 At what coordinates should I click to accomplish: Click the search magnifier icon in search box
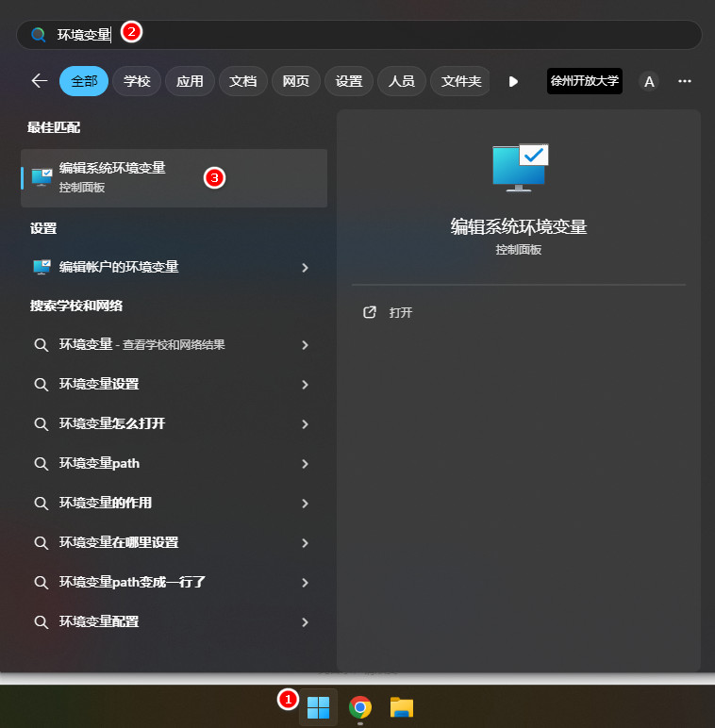tap(38, 35)
